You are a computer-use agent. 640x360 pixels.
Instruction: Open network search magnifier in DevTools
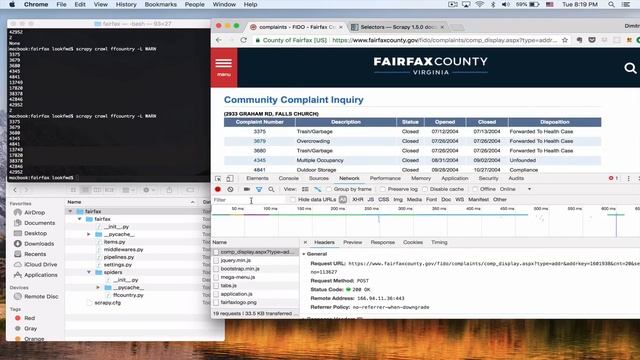click(271, 189)
